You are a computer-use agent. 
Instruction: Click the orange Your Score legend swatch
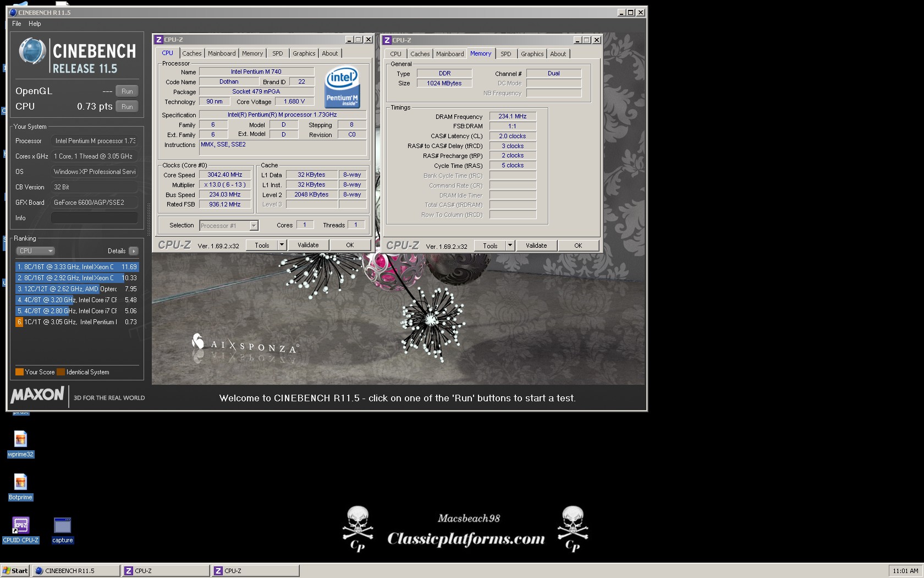point(19,372)
